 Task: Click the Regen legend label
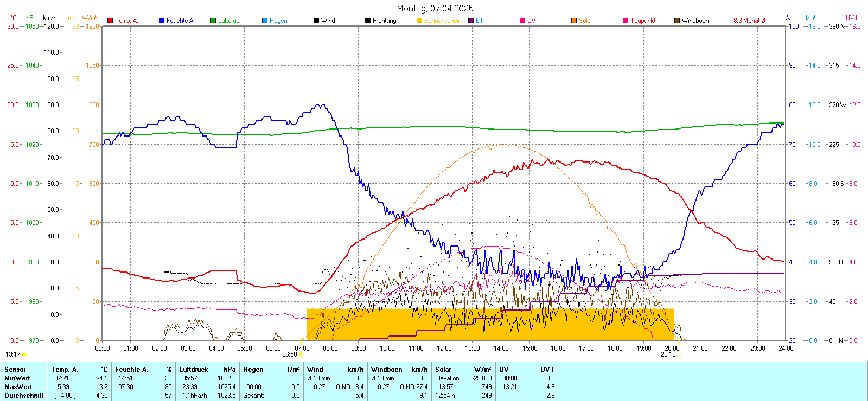coord(278,21)
